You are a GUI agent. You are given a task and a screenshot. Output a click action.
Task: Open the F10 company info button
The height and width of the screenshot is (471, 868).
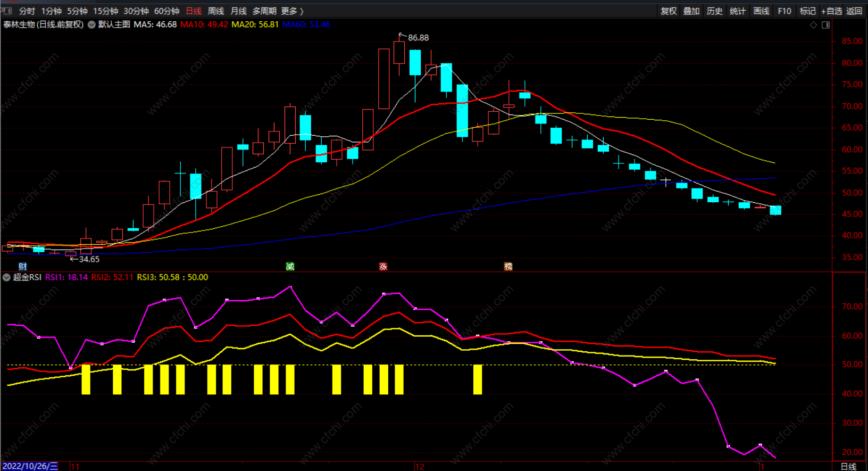coord(784,11)
